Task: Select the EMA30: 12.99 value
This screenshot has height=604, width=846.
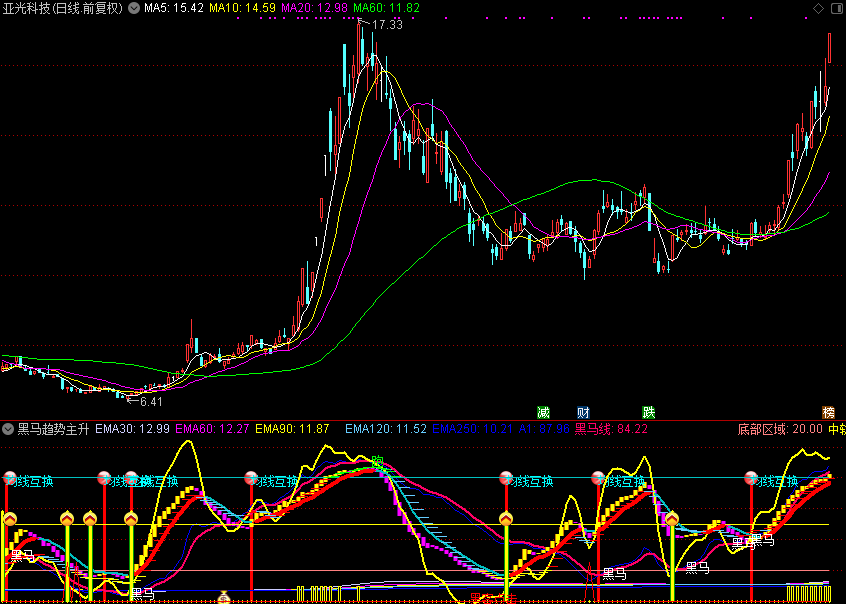Action: tap(132, 429)
